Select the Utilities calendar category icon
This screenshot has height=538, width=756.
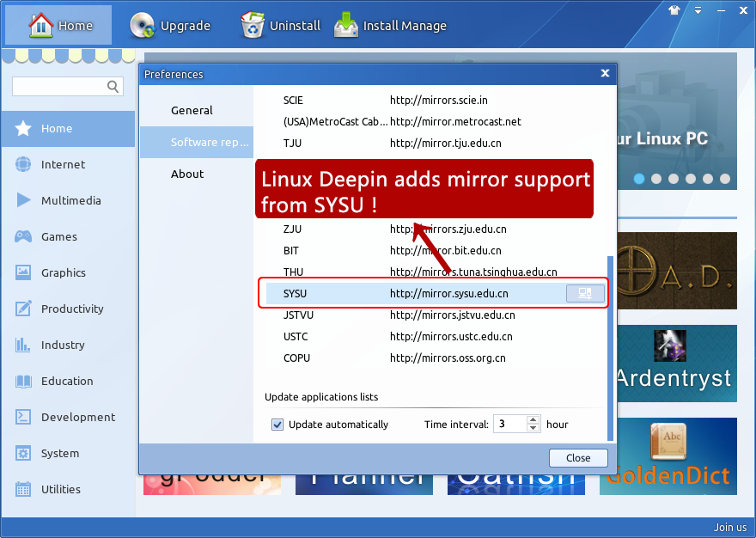23,489
